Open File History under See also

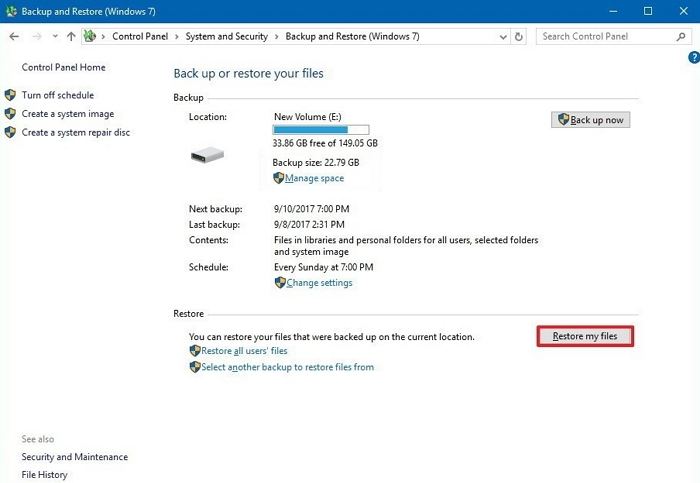[44, 475]
